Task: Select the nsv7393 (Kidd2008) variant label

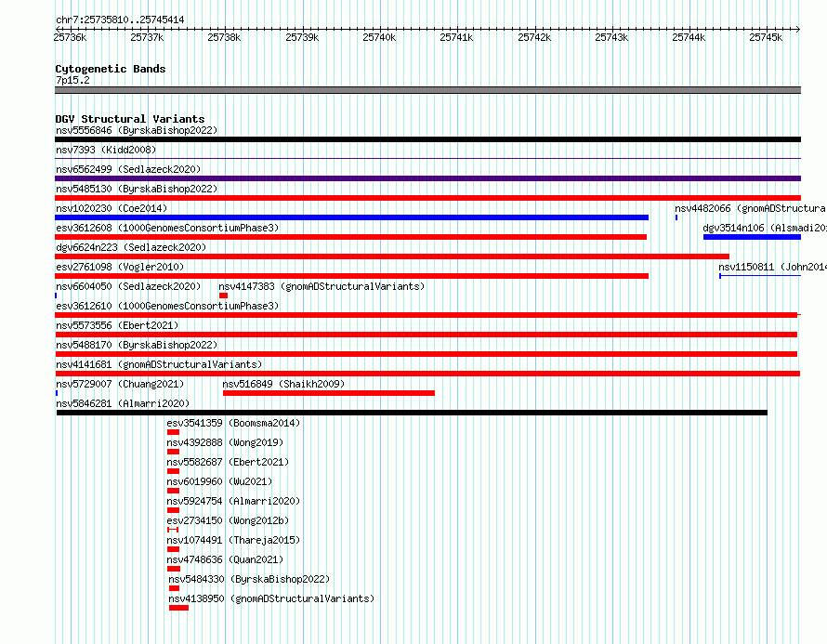Action: tap(106, 150)
